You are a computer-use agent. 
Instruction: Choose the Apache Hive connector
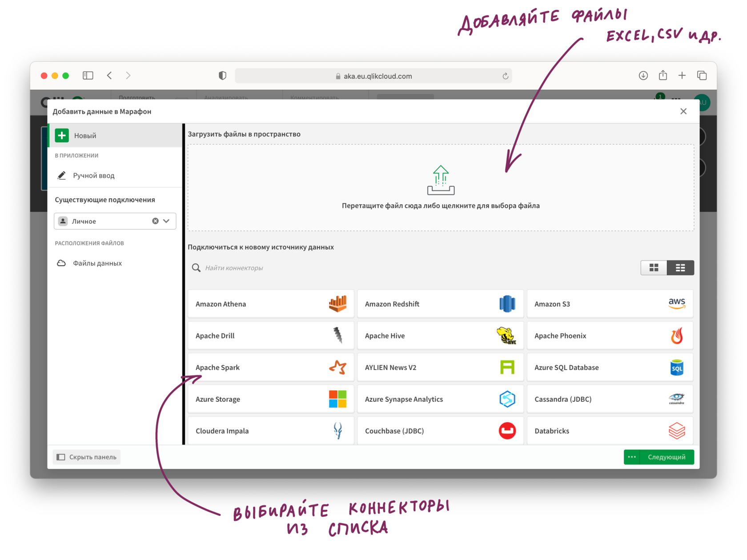tap(440, 336)
